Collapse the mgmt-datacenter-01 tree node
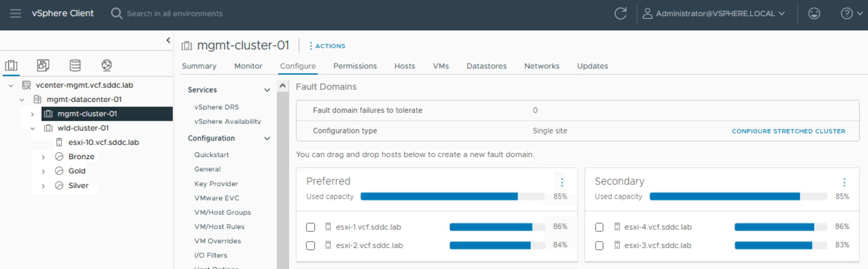 tap(22, 100)
